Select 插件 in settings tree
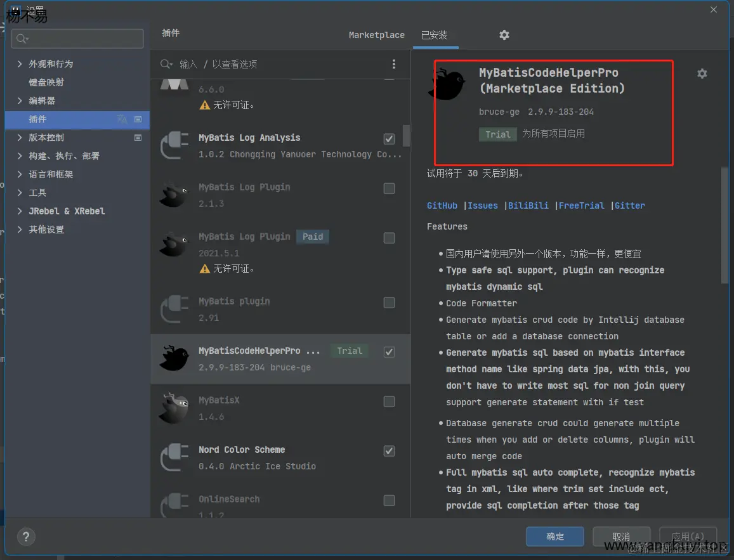This screenshot has width=734, height=560. [77, 119]
